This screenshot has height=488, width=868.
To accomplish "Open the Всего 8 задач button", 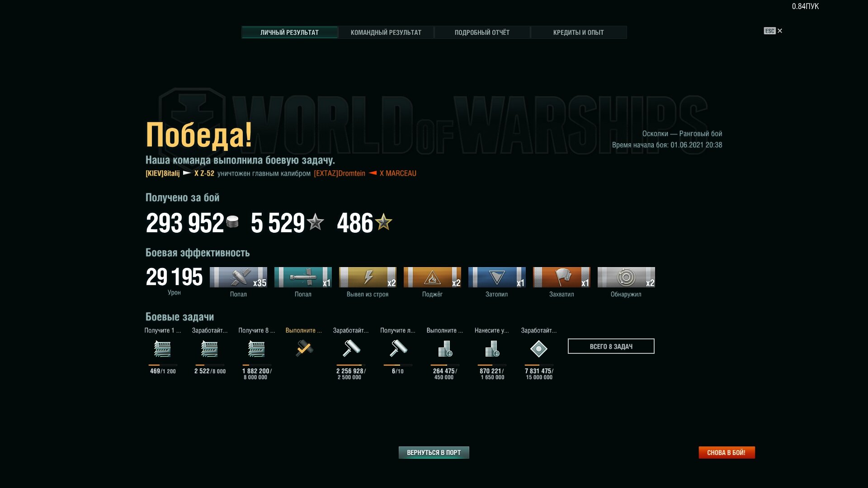I will (611, 346).
